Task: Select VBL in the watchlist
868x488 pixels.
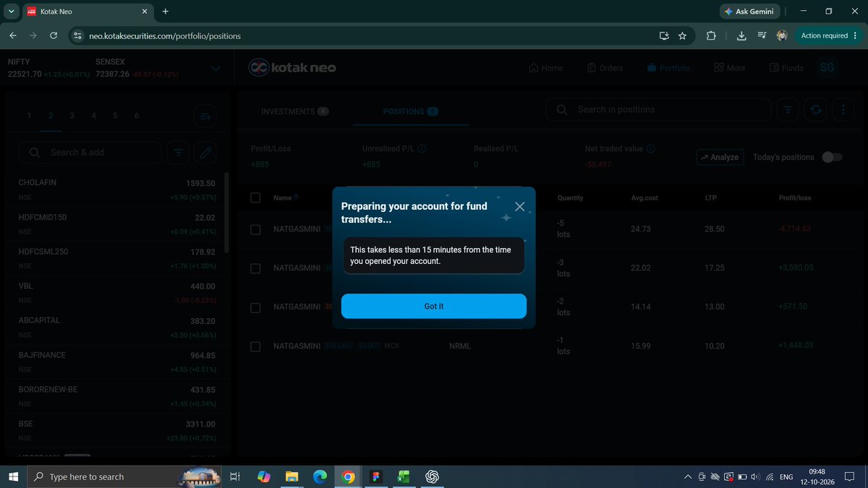Action: [116, 293]
